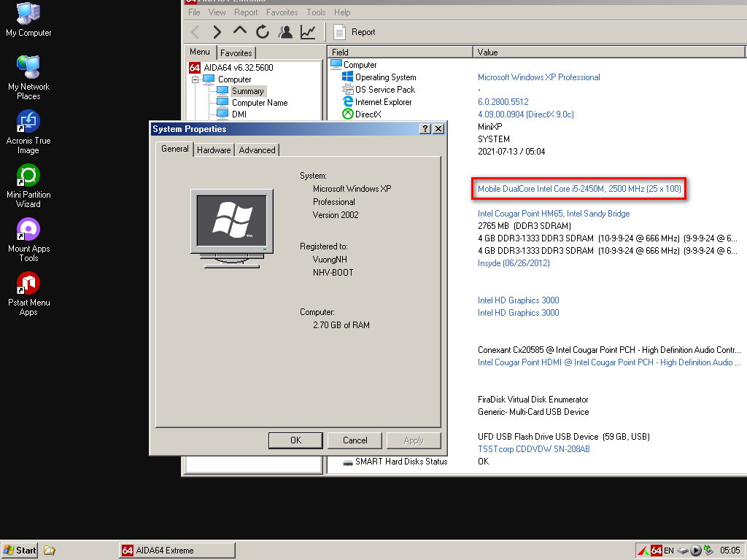
Task: Open the File menu
Action: click(x=194, y=12)
